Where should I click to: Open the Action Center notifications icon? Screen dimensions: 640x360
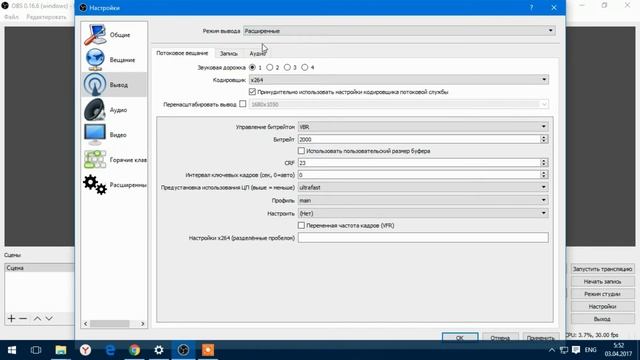(576, 350)
